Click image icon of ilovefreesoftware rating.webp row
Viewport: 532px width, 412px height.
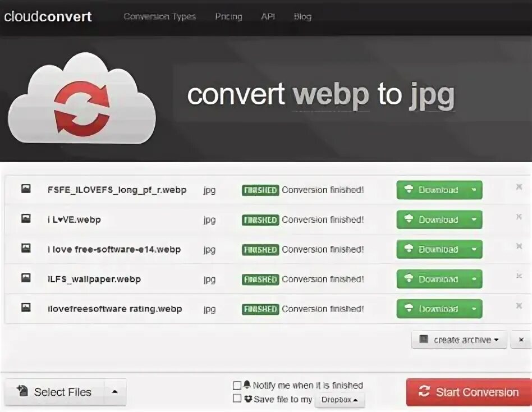pos(26,308)
